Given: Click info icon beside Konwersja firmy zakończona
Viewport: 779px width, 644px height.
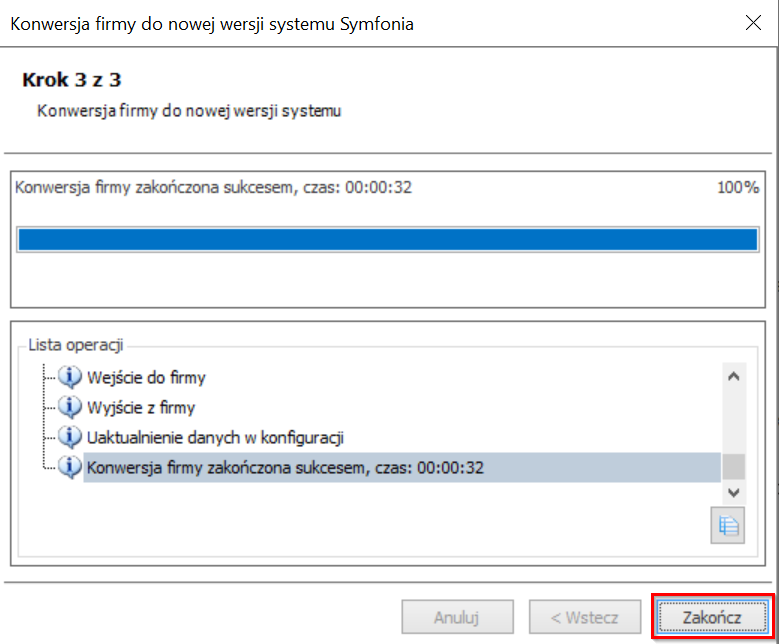Looking at the screenshot, I should point(70,467).
